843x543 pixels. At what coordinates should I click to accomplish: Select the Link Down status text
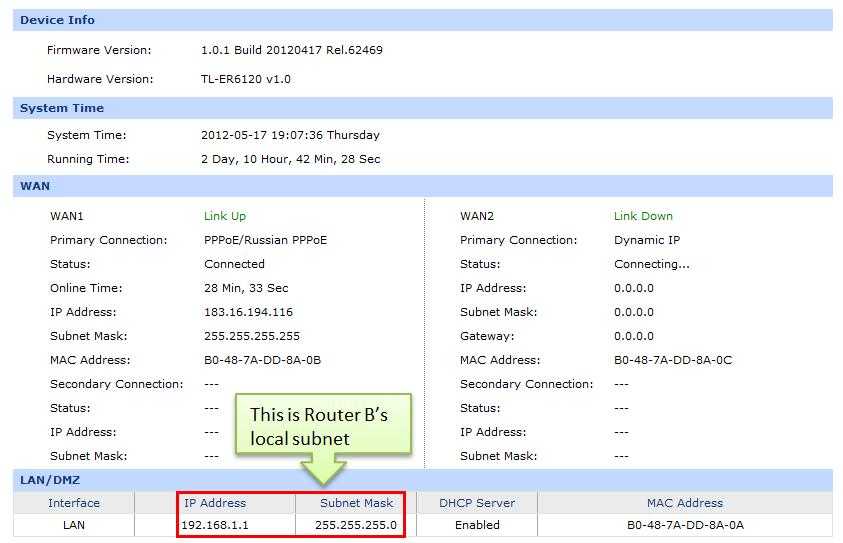[644, 216]
